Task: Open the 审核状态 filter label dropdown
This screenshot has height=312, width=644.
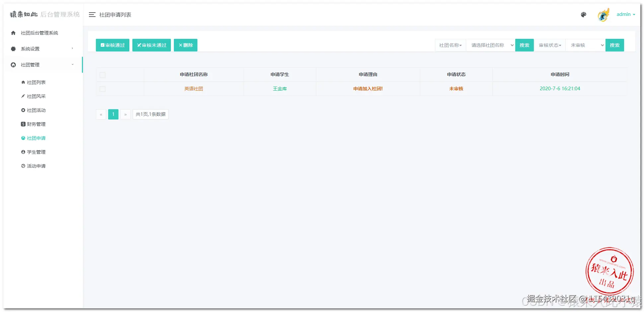Action: coord(550,45)
